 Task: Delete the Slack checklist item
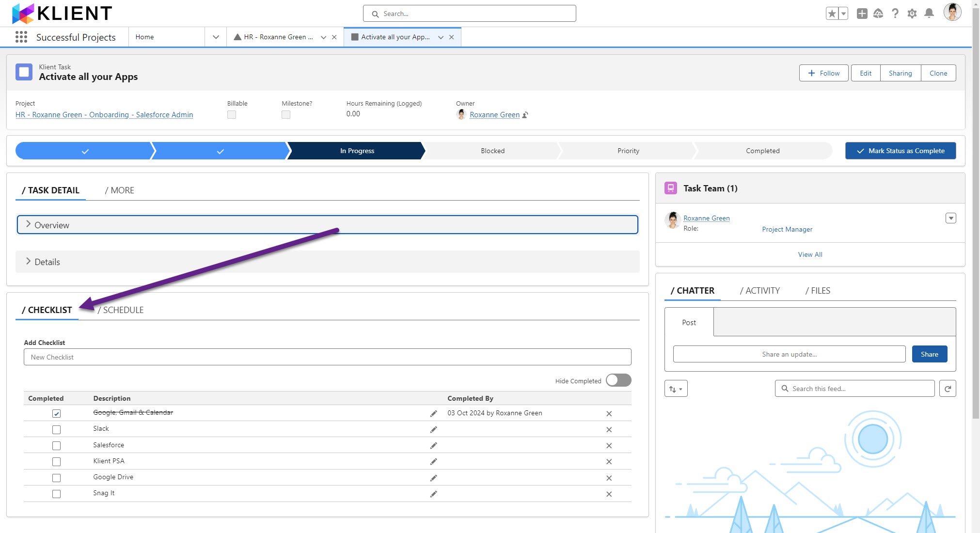(609, 430)
